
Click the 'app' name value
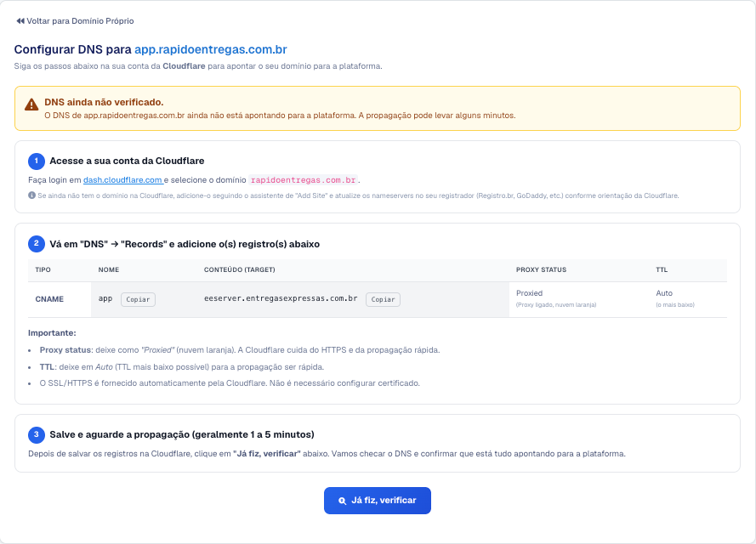click(105, 298)
